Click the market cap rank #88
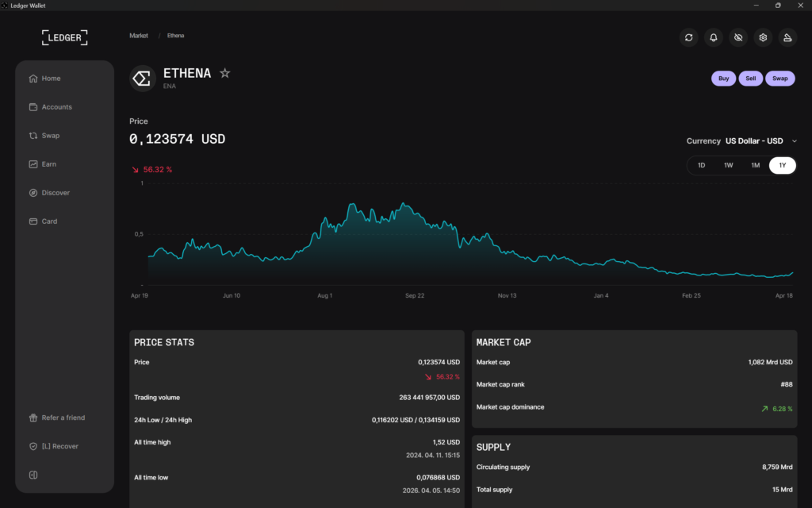812x508 pixels. 786,384
